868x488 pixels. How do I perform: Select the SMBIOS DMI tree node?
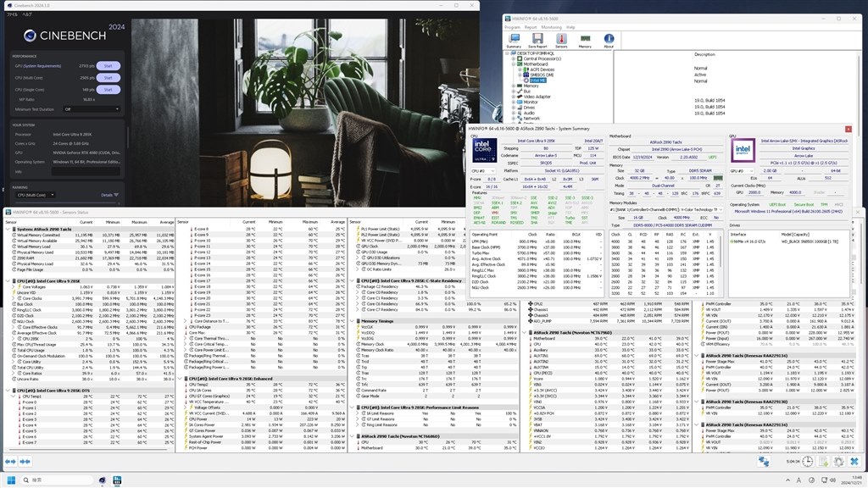coord(542,75)
